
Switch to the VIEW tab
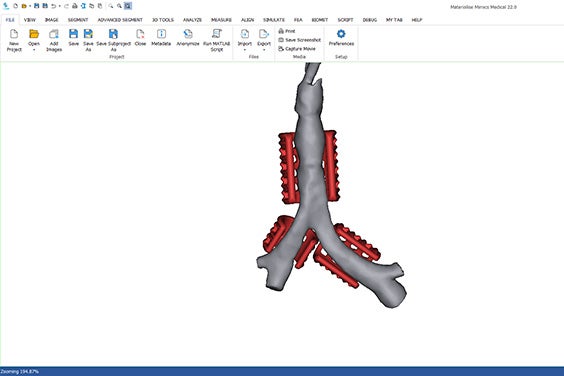29,20
